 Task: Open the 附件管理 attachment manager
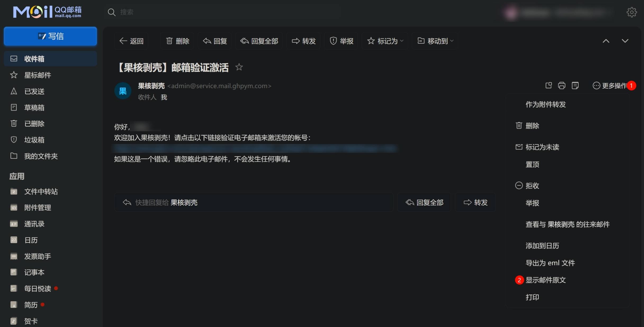pos(38,207)
